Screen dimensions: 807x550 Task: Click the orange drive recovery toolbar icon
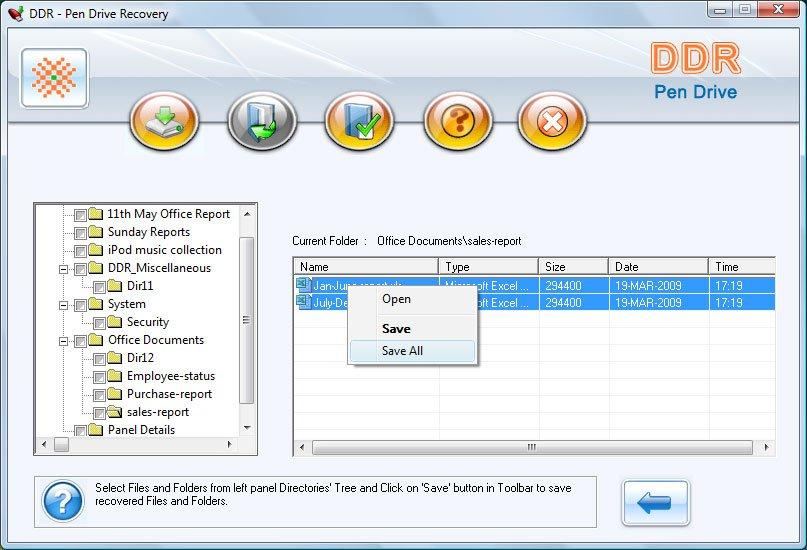pos(164,121)
